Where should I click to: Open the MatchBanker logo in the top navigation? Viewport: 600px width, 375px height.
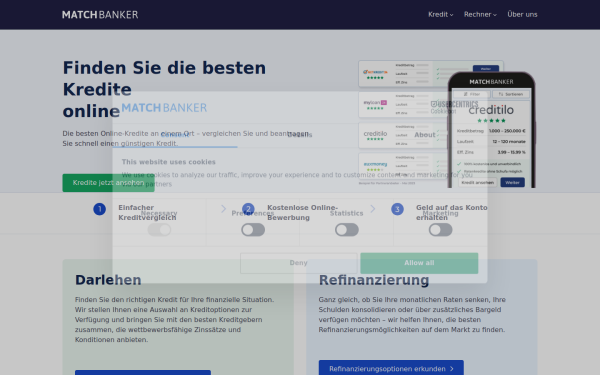click(x=100, y=15)
